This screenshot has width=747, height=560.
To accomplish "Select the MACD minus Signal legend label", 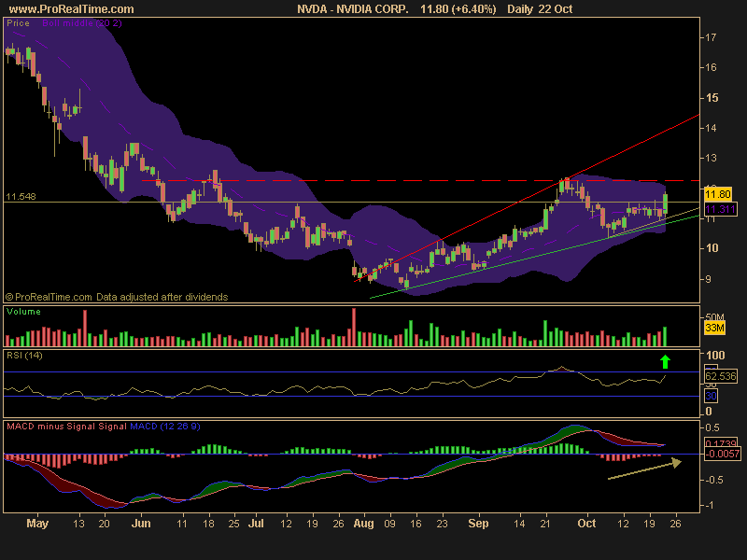I will (51, 427).
